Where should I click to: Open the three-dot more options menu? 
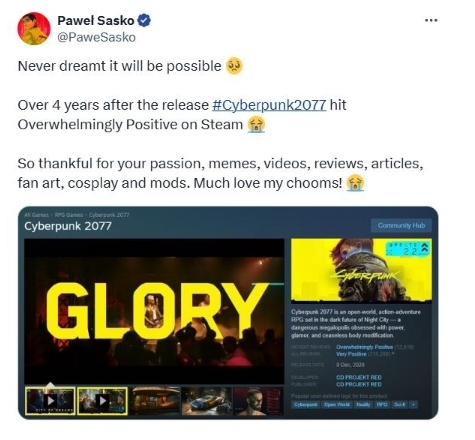point(431,20)
